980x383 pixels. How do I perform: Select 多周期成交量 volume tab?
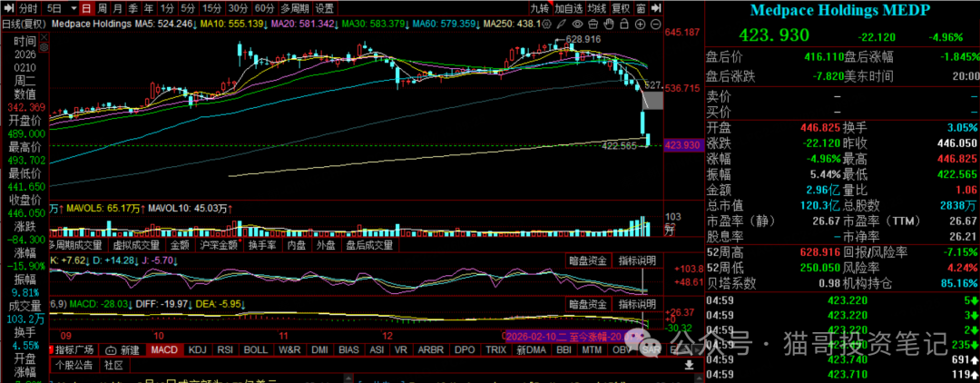(x=78, y=246)
